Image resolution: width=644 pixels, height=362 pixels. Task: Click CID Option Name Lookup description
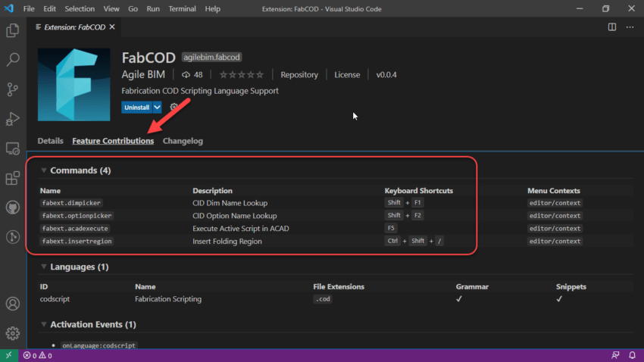pos(235,216)
